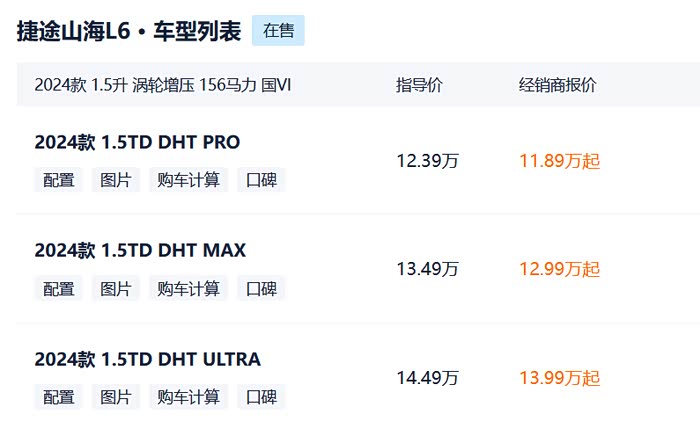Click the 2024款 1.5TD DHT PRO title

(137, 142)
